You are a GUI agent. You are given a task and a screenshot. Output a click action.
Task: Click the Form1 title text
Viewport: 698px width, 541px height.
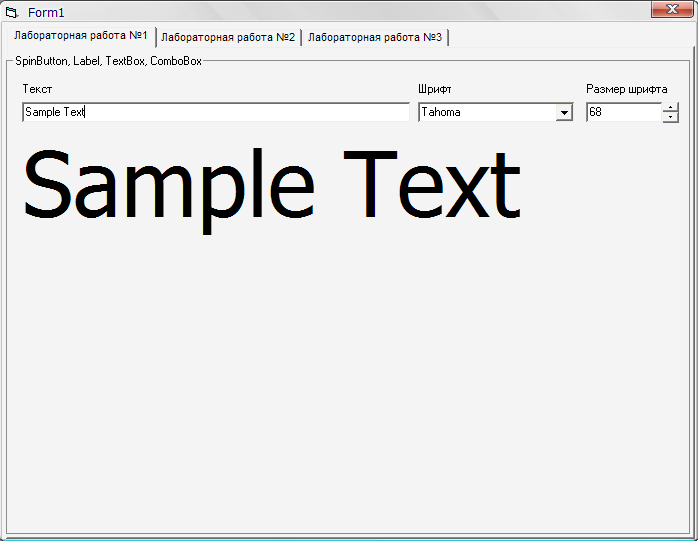tap(46, 12)
